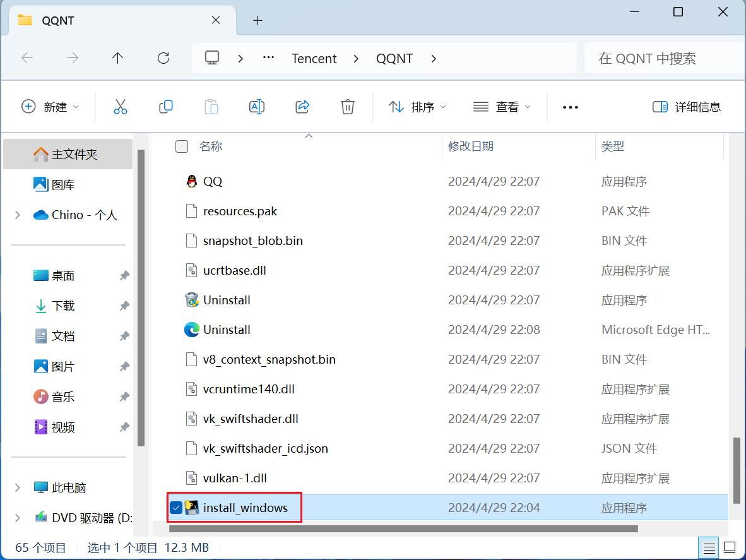This screenshot has height=560, width=746.
Task: Open the three-dot more options menu
Action: [570, 107]
